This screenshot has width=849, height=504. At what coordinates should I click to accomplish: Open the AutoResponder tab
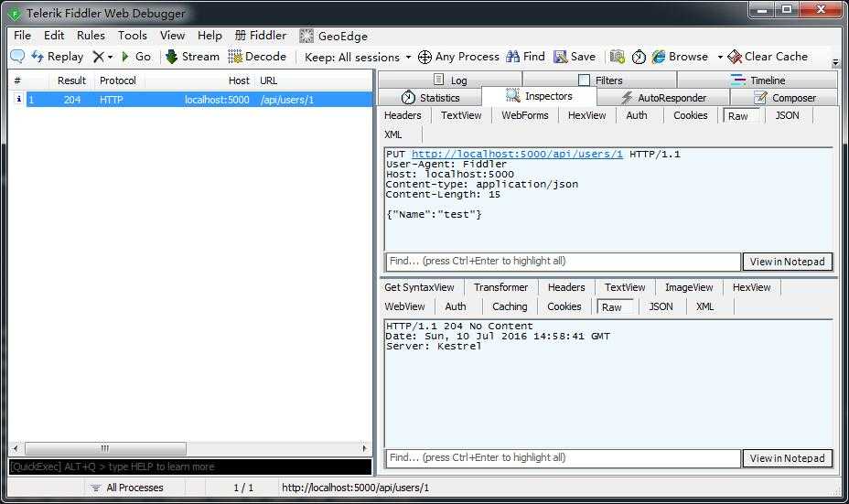663,98
